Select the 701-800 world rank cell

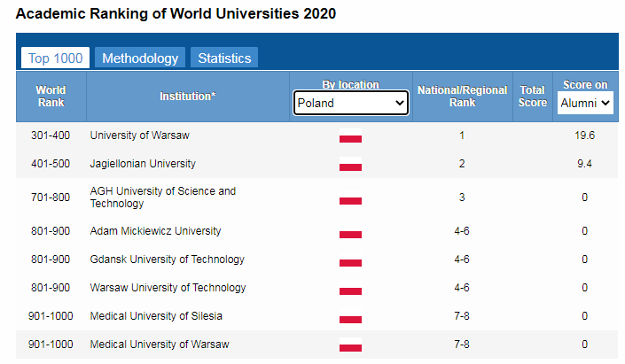pyautogui.click(x=51, y=197)
